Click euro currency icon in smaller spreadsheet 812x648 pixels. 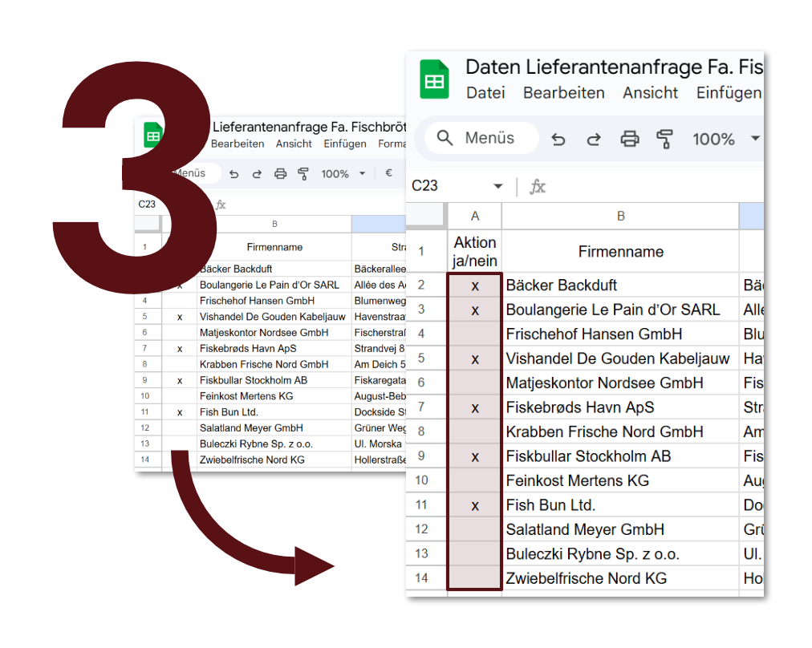(x=388, y=173)
